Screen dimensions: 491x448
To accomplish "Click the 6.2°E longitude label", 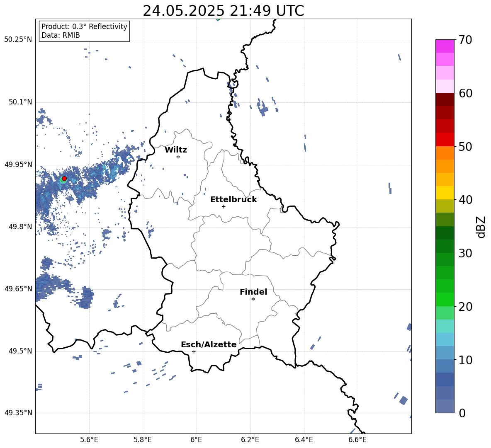I will coord(250,440).
